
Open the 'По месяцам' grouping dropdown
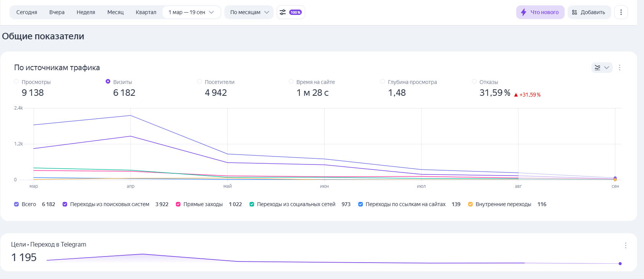tap(249, 12)
